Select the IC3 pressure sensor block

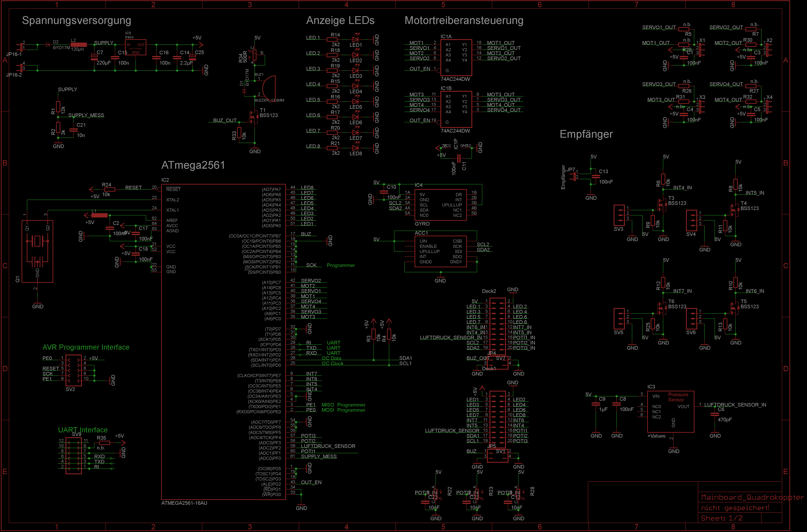click(671, 412)
